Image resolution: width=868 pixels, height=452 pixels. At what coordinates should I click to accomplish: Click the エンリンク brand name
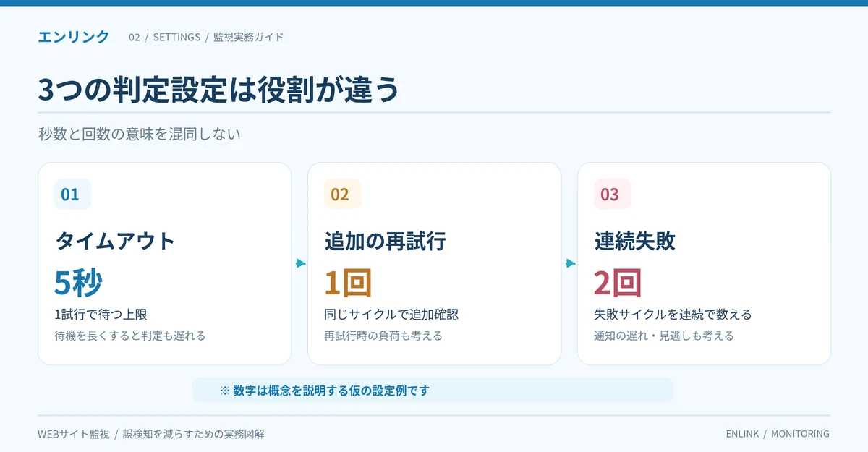pos(74,37)
